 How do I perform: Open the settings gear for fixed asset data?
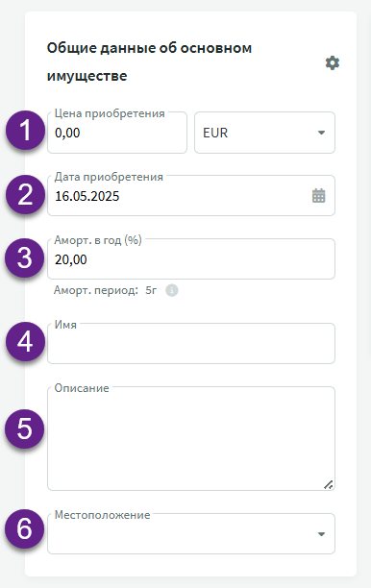pyautogui.click(x=333, y=63)
